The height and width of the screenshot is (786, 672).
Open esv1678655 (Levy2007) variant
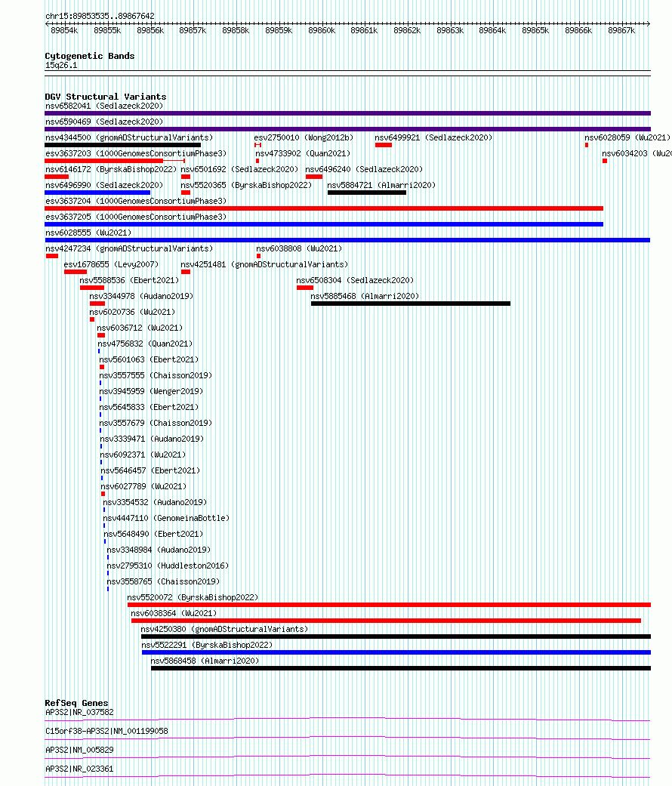pyautogui.click(x=111, y=265)
